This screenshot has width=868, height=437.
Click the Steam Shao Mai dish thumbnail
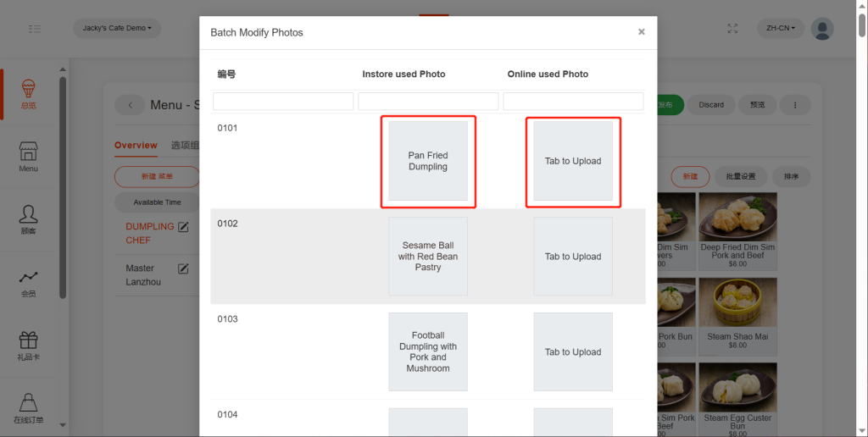point(737,305)
